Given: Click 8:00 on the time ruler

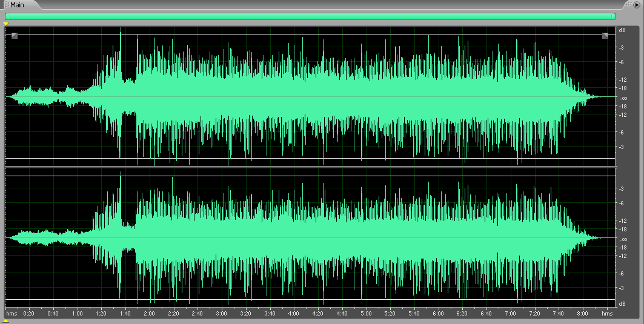Looking at the screenshot, I should click(x=582, y=314).
